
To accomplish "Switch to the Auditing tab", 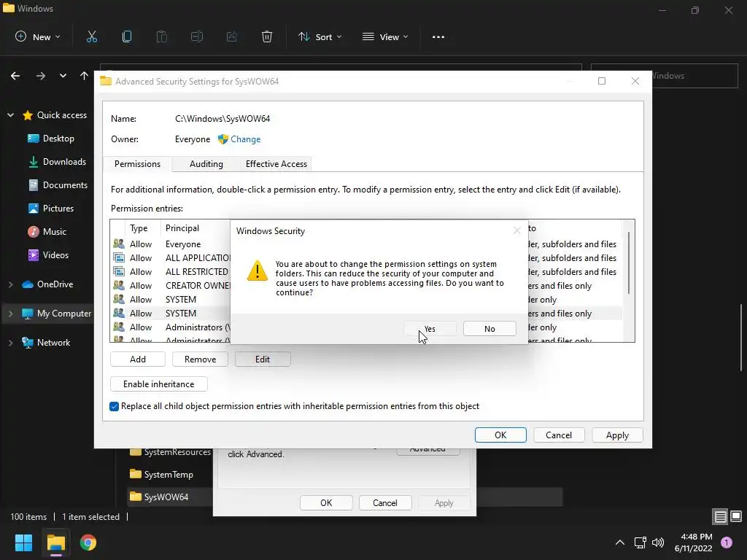I will [x=206, y=164].
